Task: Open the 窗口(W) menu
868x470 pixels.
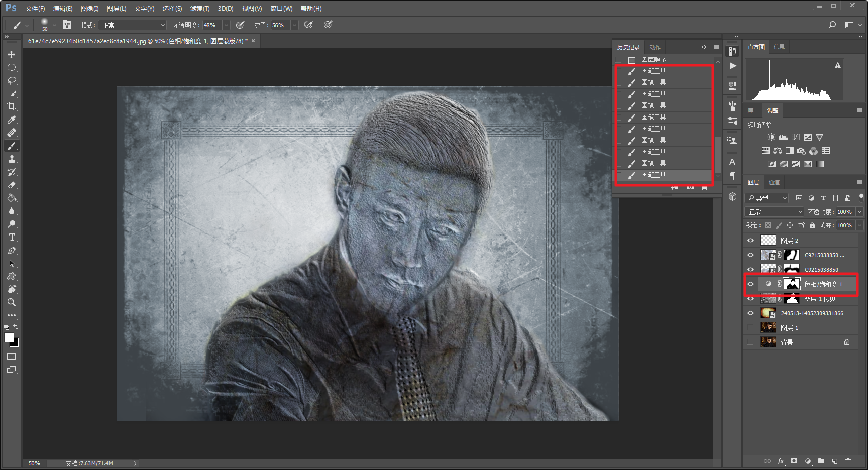Action: pos(281,9)
